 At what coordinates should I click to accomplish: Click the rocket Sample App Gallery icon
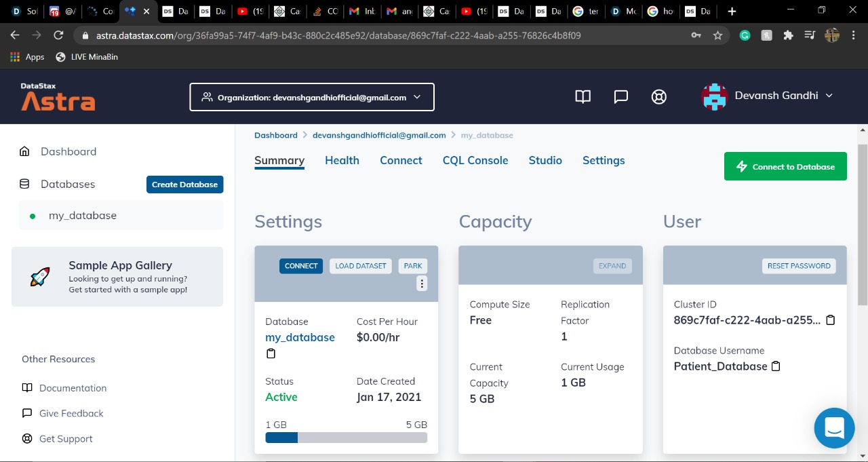pos(40,277)
